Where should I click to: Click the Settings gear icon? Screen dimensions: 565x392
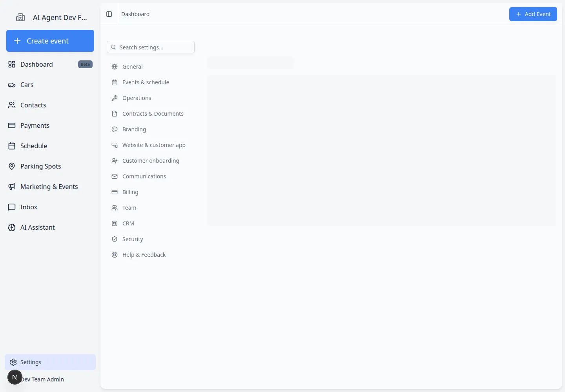(x=13, y=362)
